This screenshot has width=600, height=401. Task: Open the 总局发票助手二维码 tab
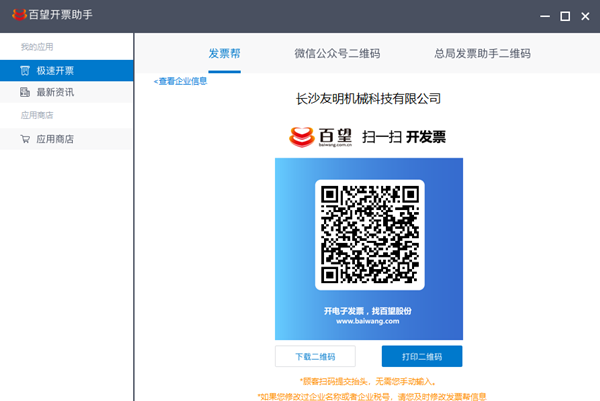click(x=482, y=54)
